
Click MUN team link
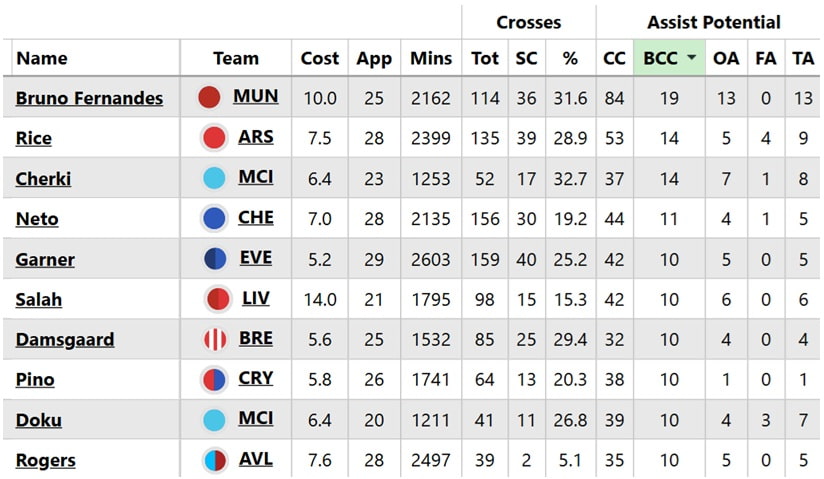[256, 97]
